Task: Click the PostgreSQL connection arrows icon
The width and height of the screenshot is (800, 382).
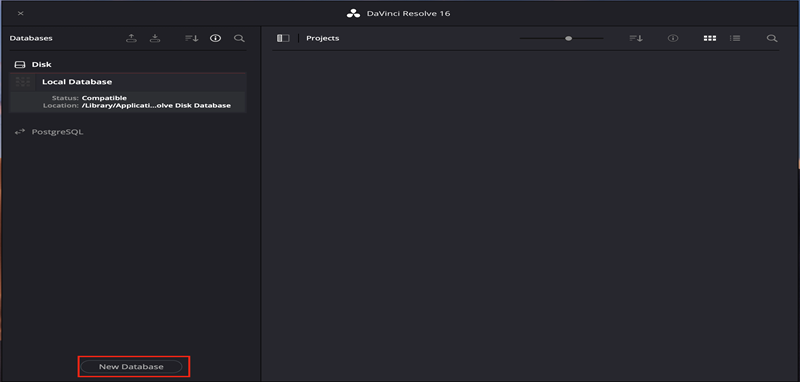Action: tap(20, 132)
